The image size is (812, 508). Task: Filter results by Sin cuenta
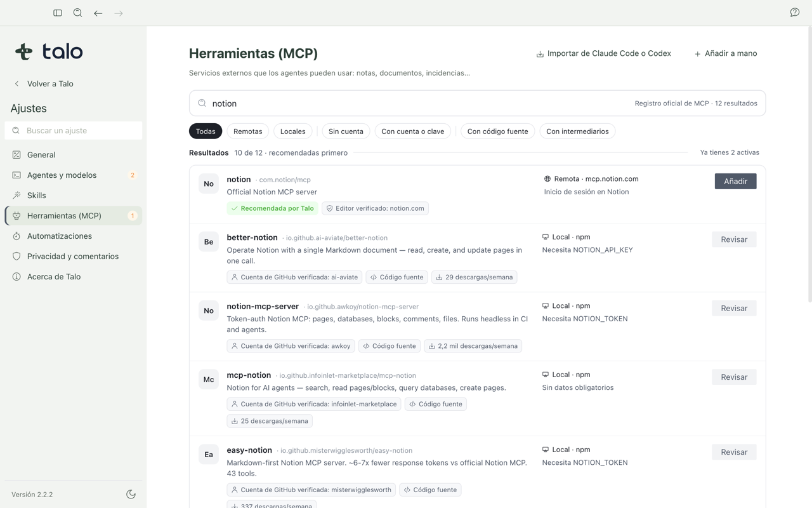(346, 131)
